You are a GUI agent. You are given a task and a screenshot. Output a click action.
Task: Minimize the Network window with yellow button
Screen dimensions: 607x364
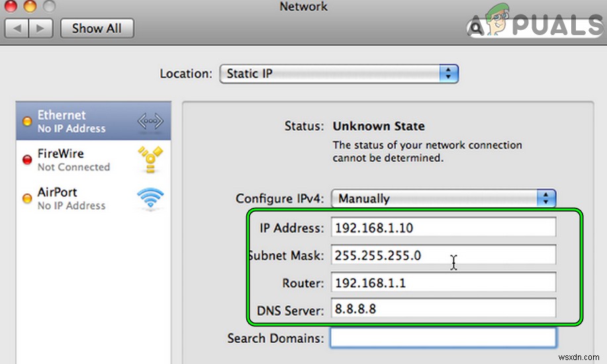(30, 7)
